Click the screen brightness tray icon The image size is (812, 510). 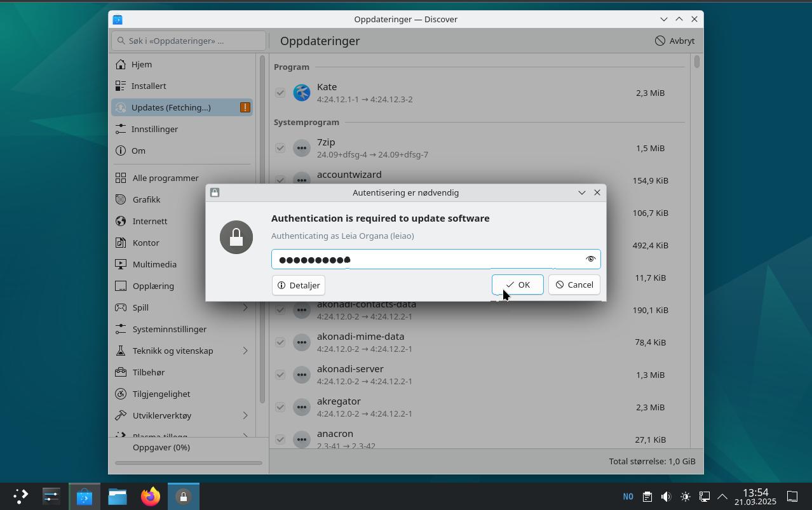pyautogui.click(x=685, y=497)
